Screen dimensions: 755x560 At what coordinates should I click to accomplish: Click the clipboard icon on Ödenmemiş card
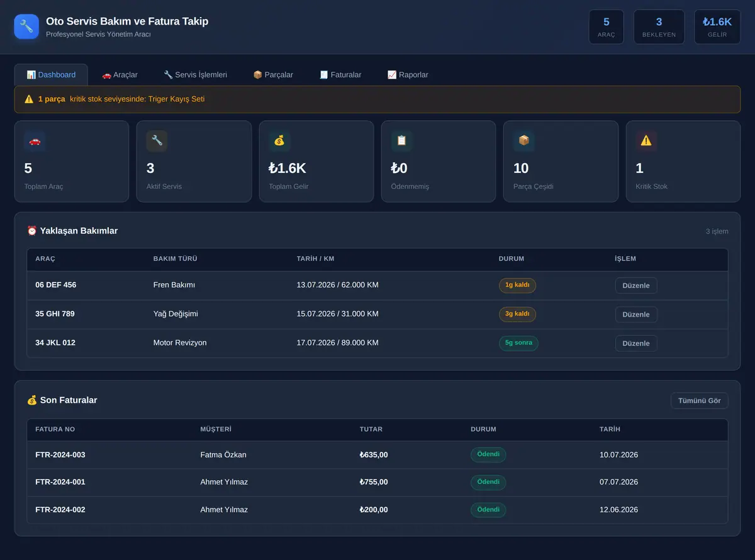(x=401, y=141)
